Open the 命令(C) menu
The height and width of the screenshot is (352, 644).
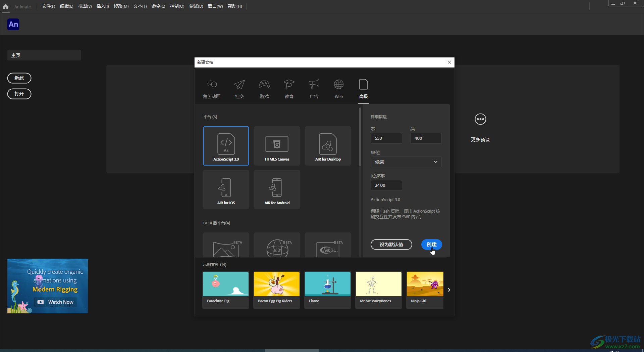(x=158, y=6)
